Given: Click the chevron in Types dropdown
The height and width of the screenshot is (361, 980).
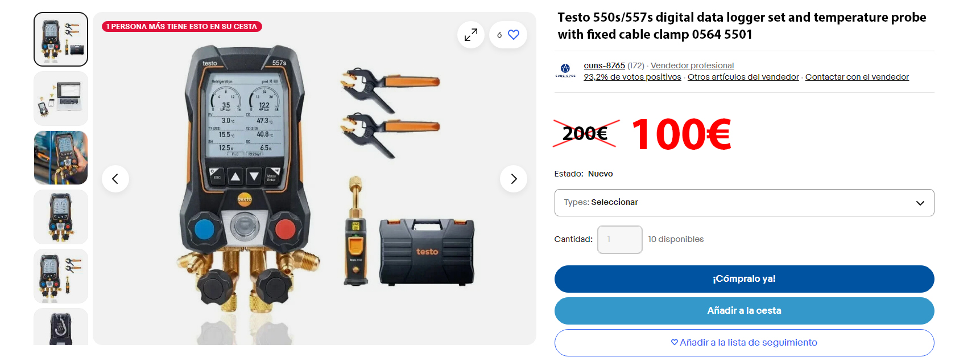Looking at the screenshot, I should pos(920,203).
